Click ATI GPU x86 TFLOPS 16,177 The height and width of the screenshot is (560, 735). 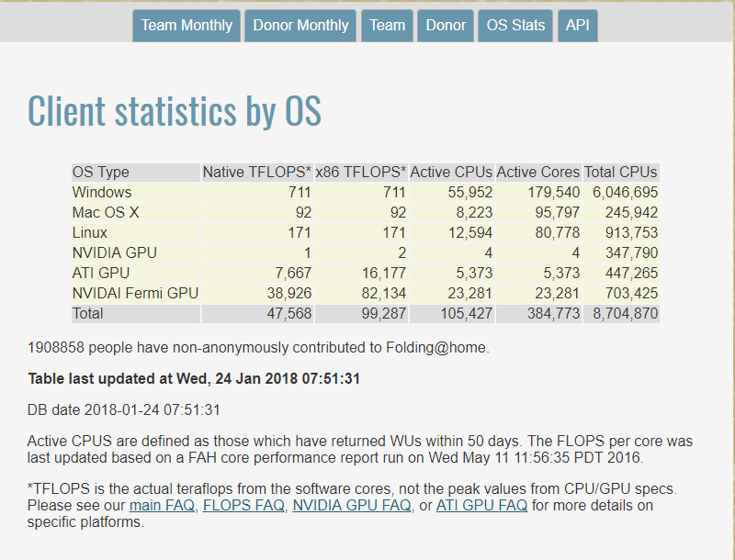coord(384,273)
